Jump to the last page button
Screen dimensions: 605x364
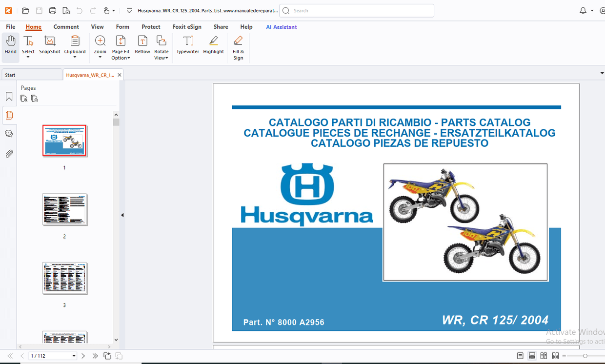(x=96, y=356)
